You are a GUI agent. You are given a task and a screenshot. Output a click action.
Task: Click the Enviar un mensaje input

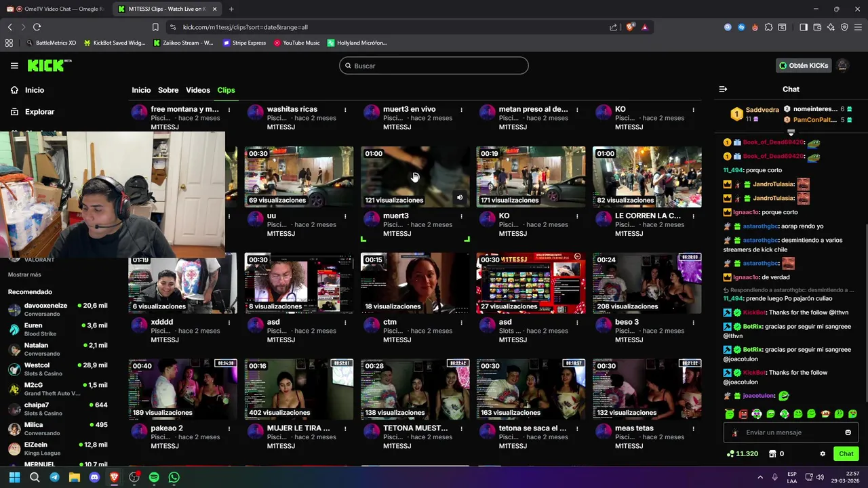pyautogui.click(x=791, y=432)
